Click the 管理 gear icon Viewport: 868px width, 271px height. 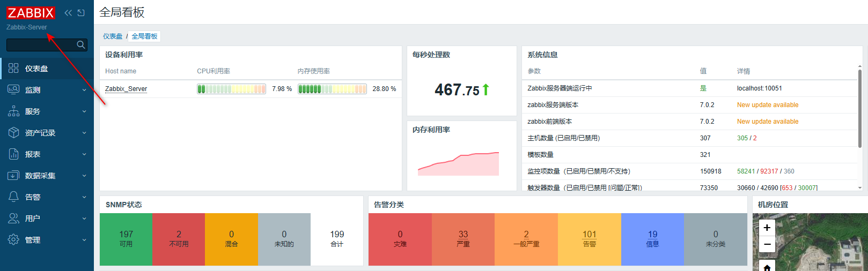(x=13, y=240)
